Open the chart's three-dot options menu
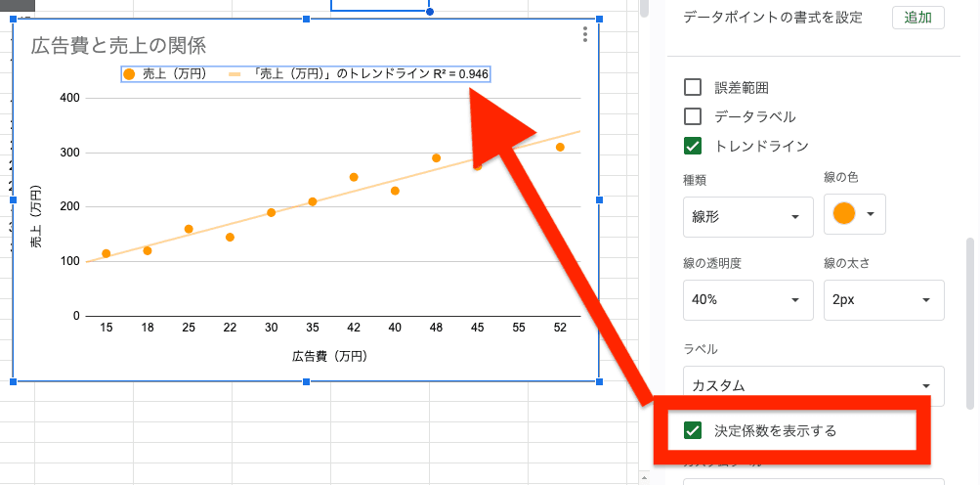The width and height of the screenshot is (980, 485). [x=584, y=35]
